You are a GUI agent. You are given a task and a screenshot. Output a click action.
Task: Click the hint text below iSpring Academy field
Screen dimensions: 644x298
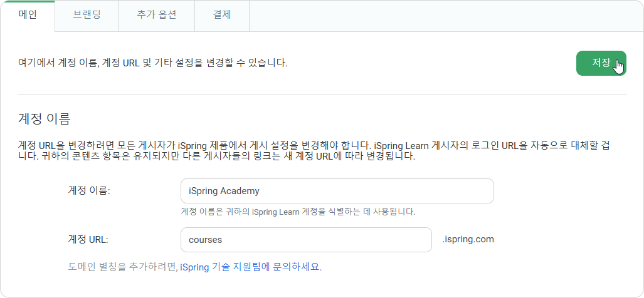point(298,212)
